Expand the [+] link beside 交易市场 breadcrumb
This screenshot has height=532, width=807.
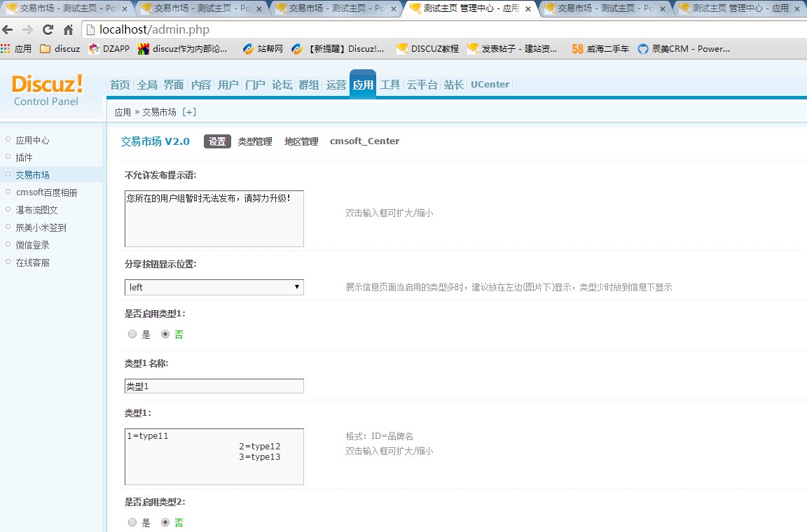[189, 112]
